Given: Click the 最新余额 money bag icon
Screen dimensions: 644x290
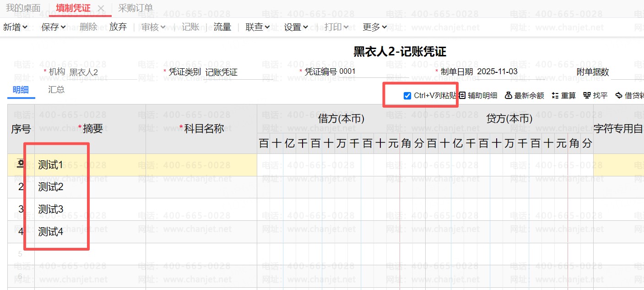Looking at the screenshot, I should pos(508,95).
